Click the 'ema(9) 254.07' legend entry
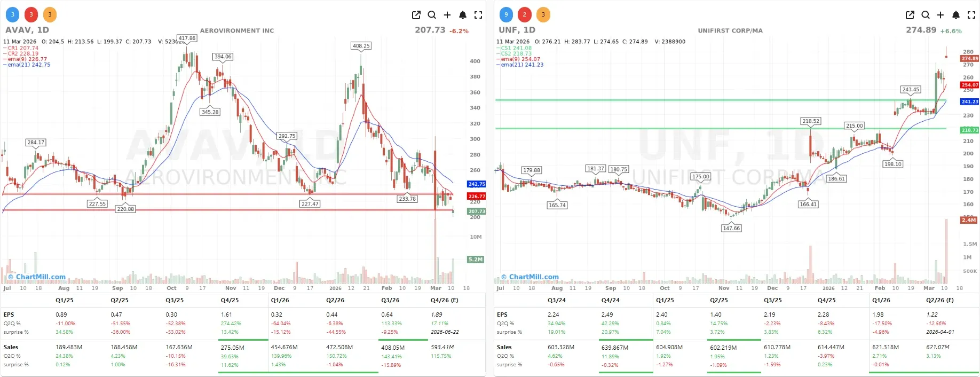 [518, 59]
